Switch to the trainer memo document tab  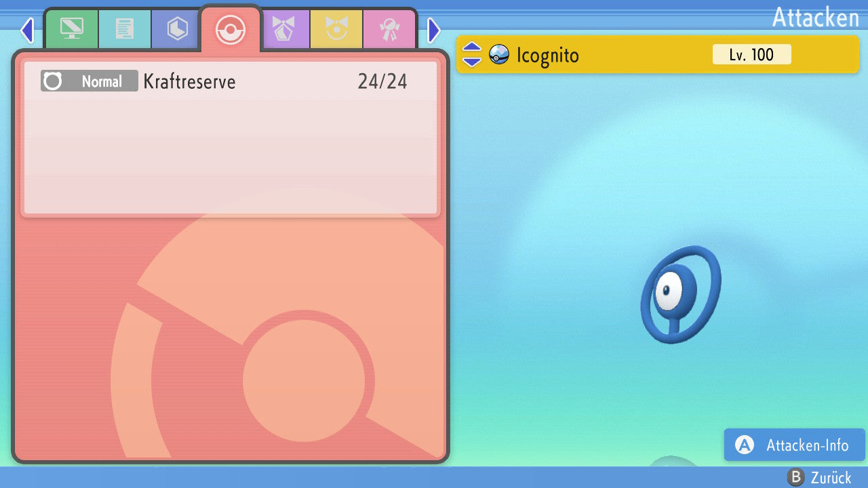click(124, 29)
